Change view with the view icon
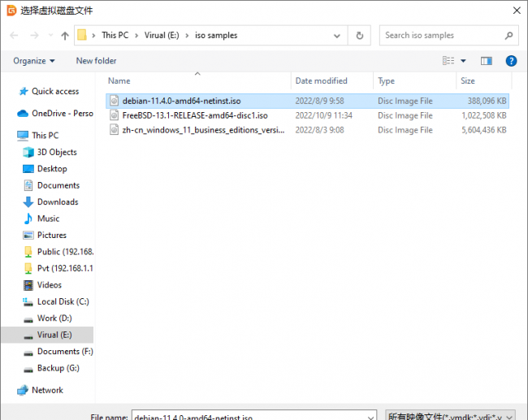The image size is (528, 420). [448, 61]
